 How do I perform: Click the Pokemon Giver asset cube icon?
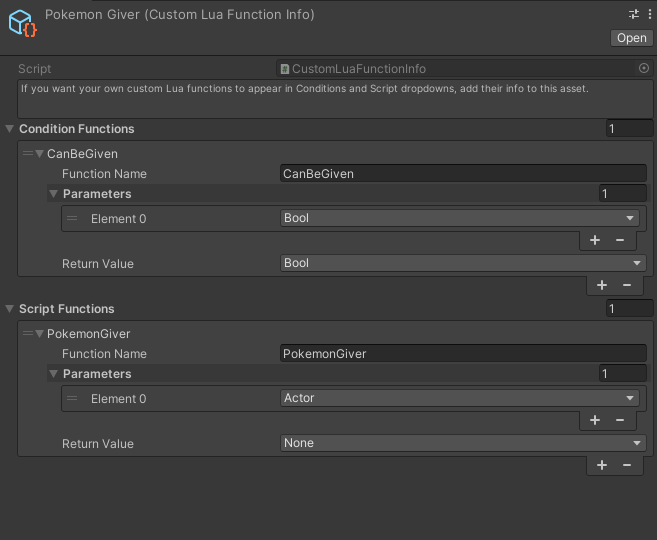coord(23,23)
